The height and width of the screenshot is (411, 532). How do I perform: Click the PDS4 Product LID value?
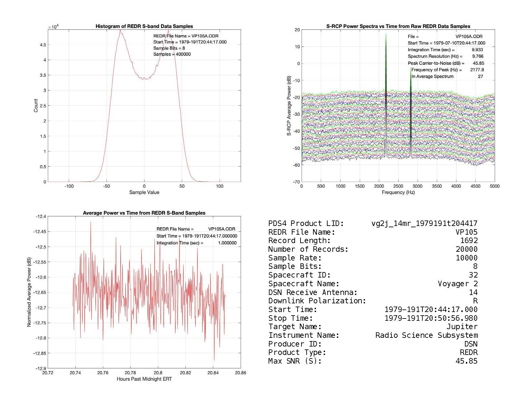pyautogui.click(x=424, y=223)
